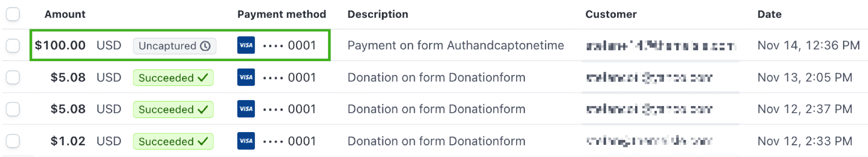Check the box for Nov 13 $5.08 payment
Image resolution: width=868 pixels, height=157 pixels.
pyautogui.click(x=13, y=77)
